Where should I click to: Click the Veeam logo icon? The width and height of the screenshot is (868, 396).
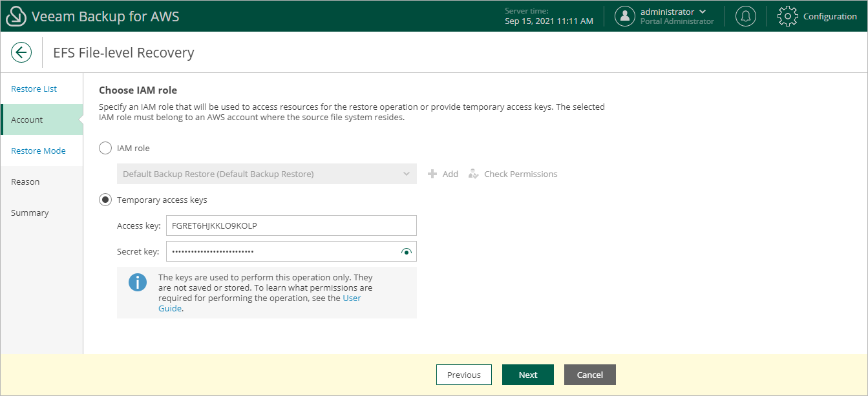point(16,17)
